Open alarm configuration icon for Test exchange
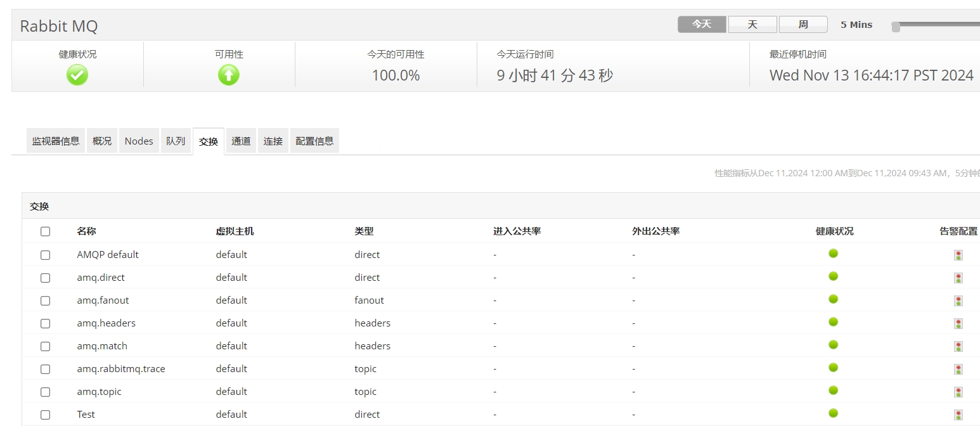This screenshot has height=426, width=980. coord(958,415)
